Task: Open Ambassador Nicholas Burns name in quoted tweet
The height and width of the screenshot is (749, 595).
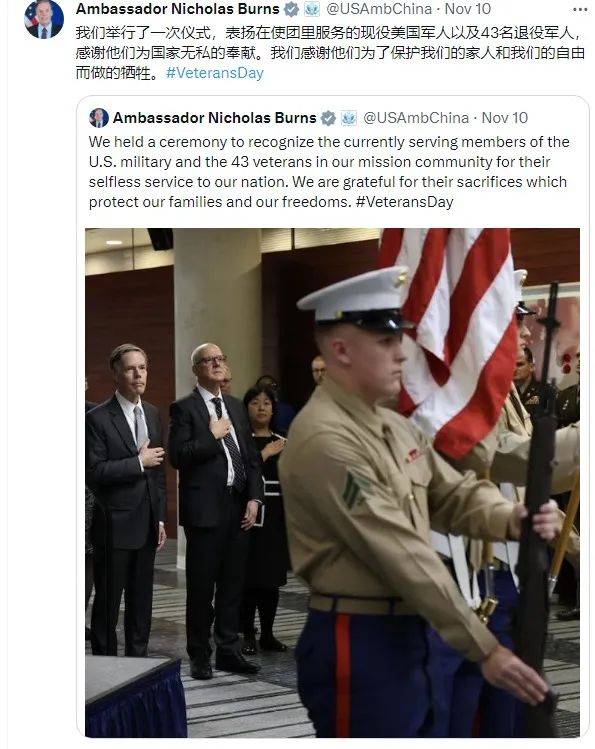Action: [x=214, y=118]
